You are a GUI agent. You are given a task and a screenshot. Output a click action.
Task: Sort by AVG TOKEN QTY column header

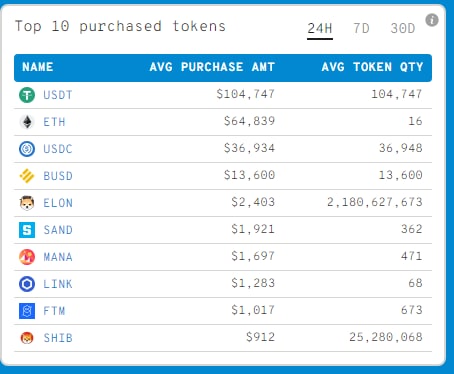click(x=372, y=67)
